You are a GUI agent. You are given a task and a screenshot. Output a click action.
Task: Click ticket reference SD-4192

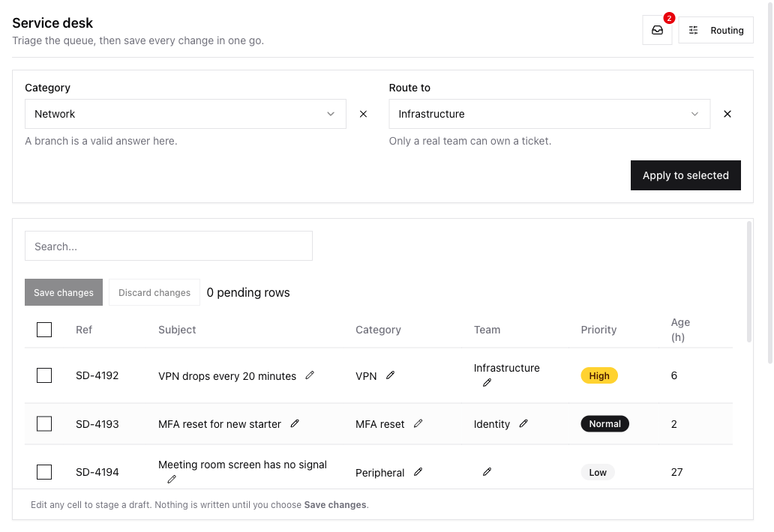pyautogui.click(x=97, y=375)
